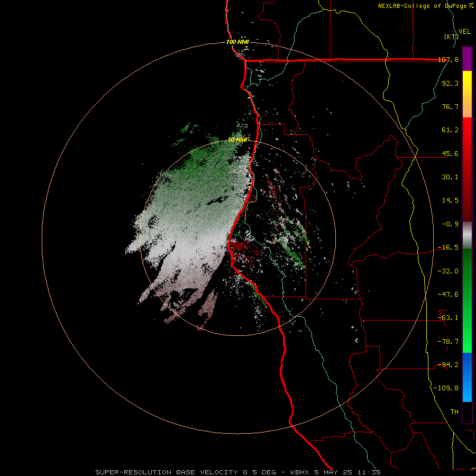
Task: Select the 92.3 scale value
Action: click(450, 83)
